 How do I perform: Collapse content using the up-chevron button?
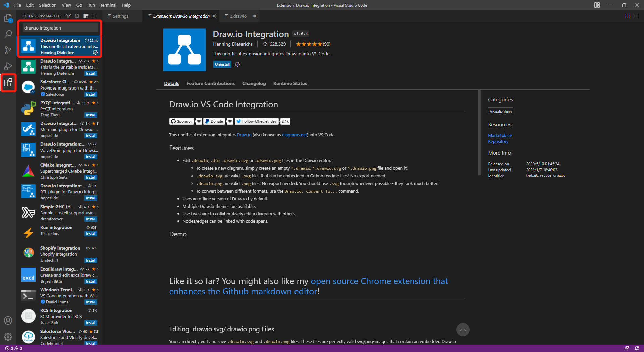(463, 330)
